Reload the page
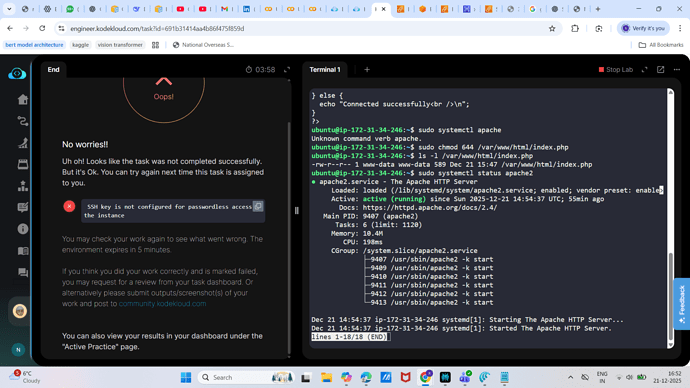Screen dimensions: 690x388 [x=42, y=29]
